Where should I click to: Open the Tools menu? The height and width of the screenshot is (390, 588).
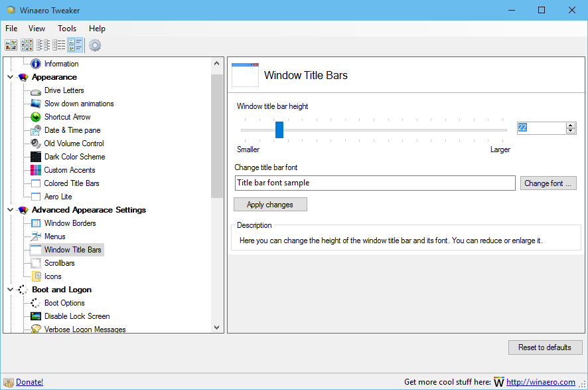[66, 28]
